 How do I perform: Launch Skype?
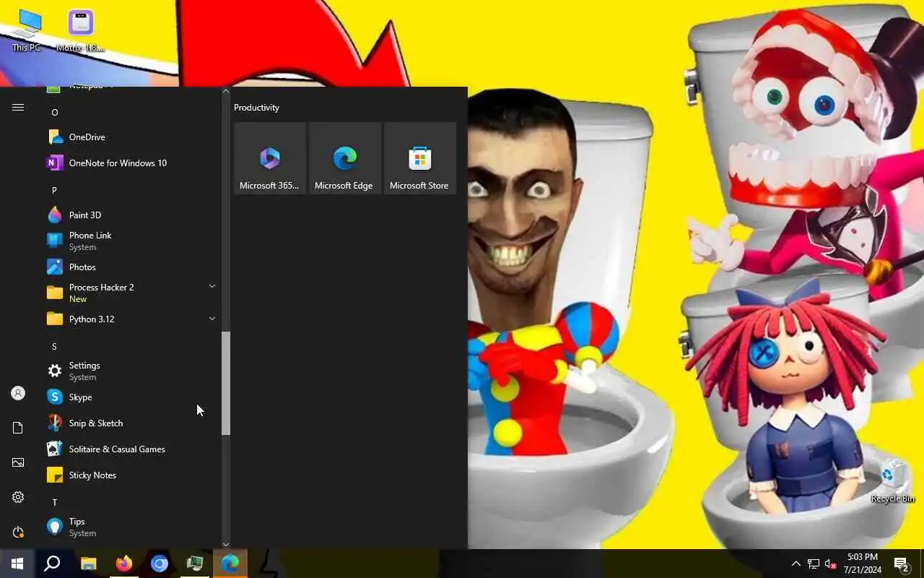point(130,397)
